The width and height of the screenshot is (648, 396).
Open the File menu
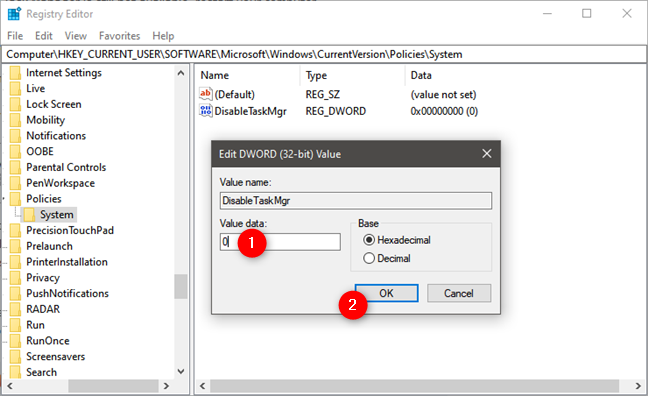[15, 36]
